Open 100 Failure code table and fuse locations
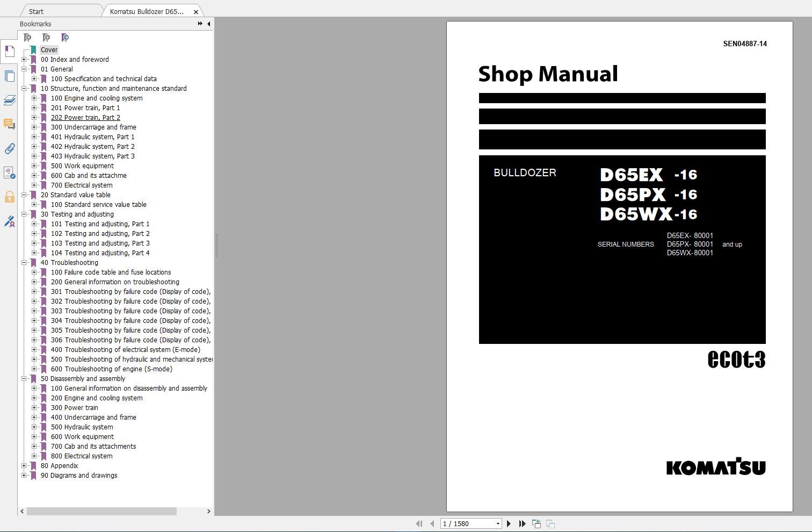 (111, 272)
